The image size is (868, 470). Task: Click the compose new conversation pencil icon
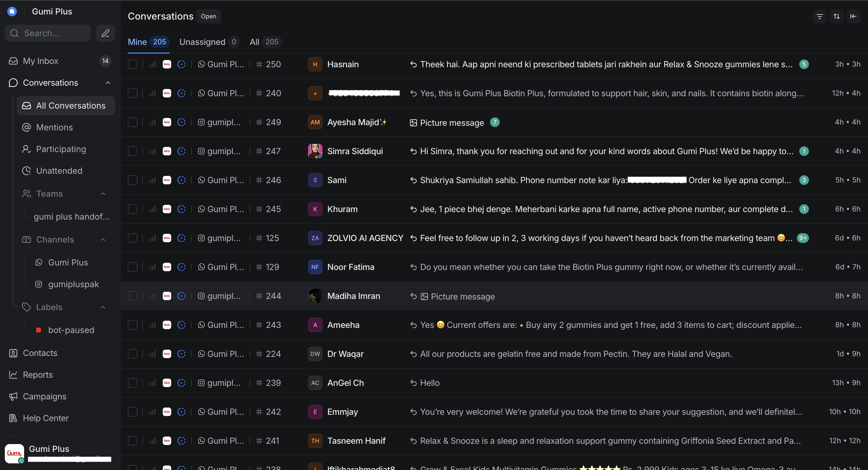point(105,33)
